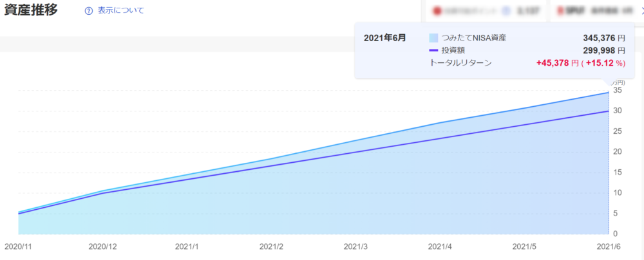
Task: Click the 2021/6 data point on the chart
Action: [x=609, y=93]
